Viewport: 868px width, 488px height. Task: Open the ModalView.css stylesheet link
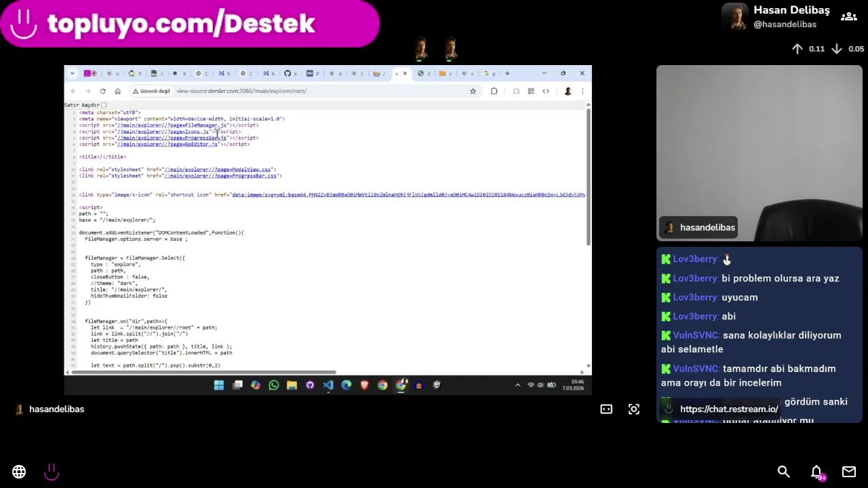[x=218, y=169]
